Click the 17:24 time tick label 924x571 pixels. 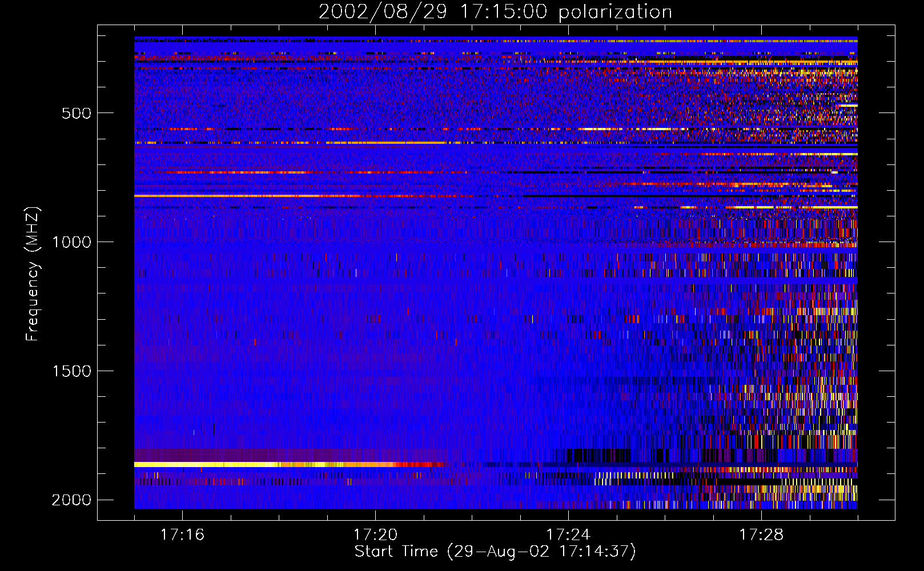(x=568, y=534)
